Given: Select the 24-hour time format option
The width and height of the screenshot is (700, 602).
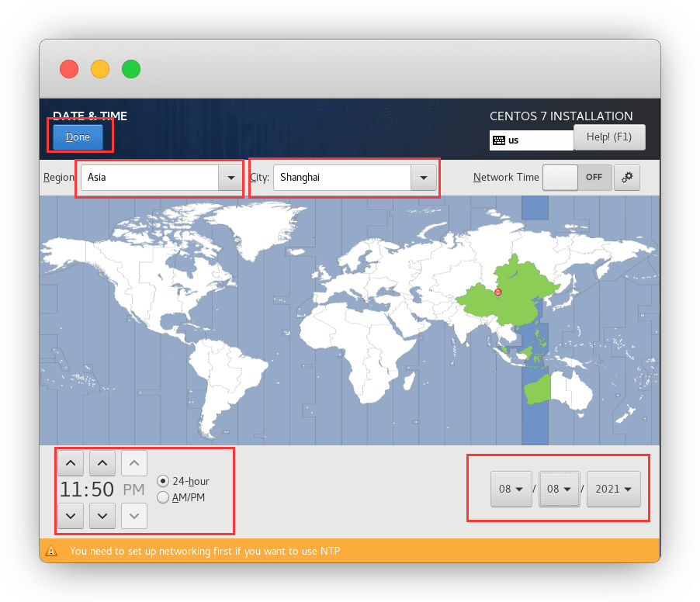Looking at the screenshot, I should 163,481.
